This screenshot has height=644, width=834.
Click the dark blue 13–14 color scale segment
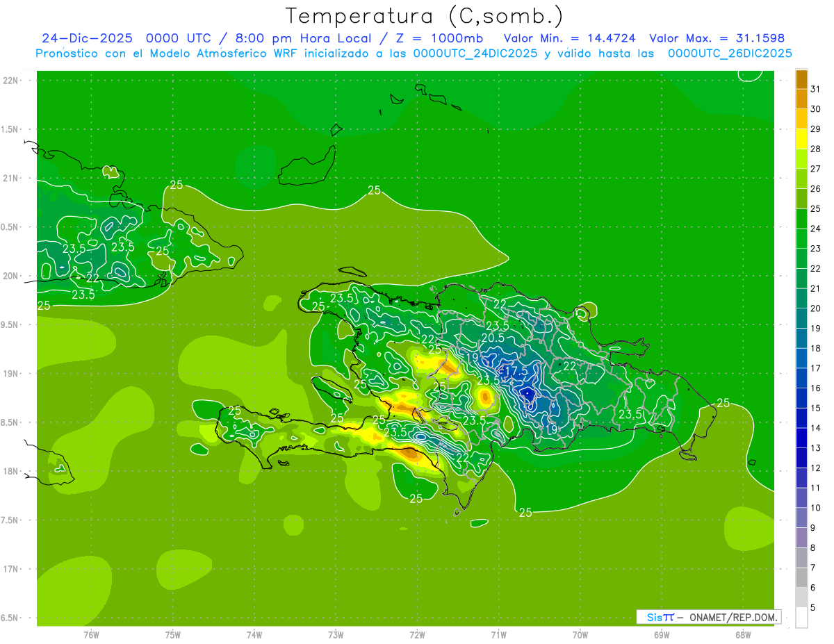coord(801,438)
